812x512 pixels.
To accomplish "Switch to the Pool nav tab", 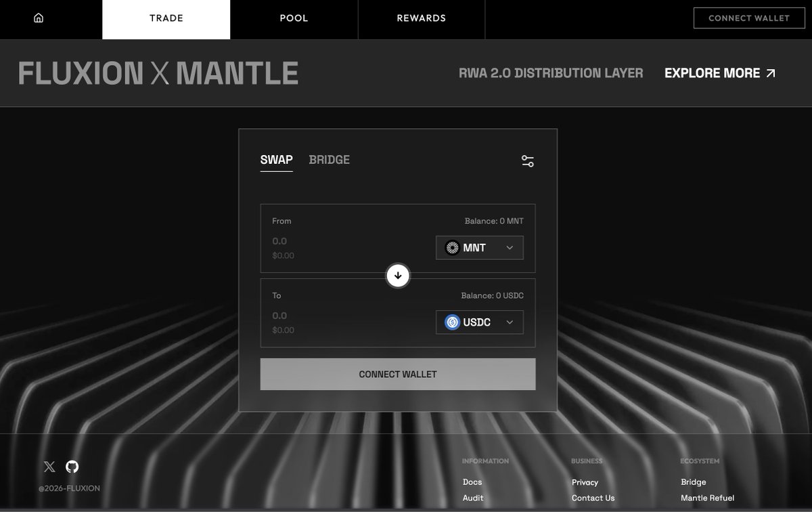I will tap(294, 19).
